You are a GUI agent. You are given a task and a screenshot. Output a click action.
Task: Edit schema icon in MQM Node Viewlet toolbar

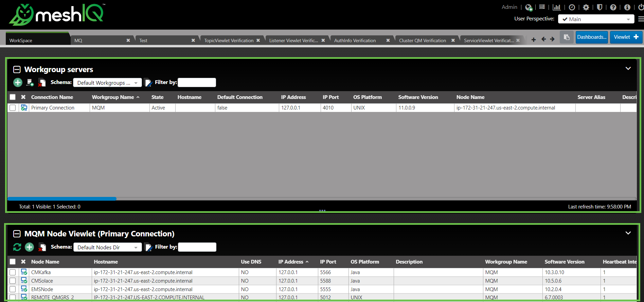[x=148, y=247]
